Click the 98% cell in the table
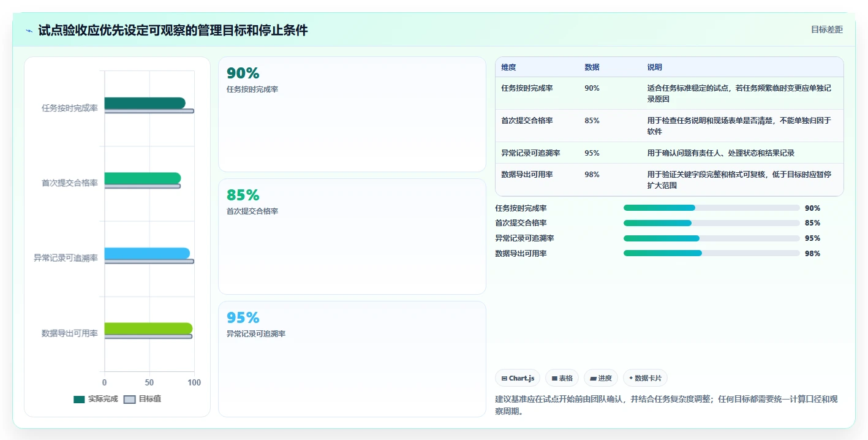The height and width of the screenshot is (440, 868). [592, 175]
